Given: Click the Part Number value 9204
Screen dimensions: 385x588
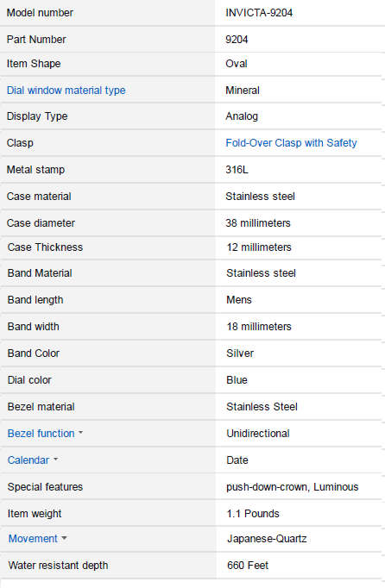Looking at the screenshot, I should [237, 40].
